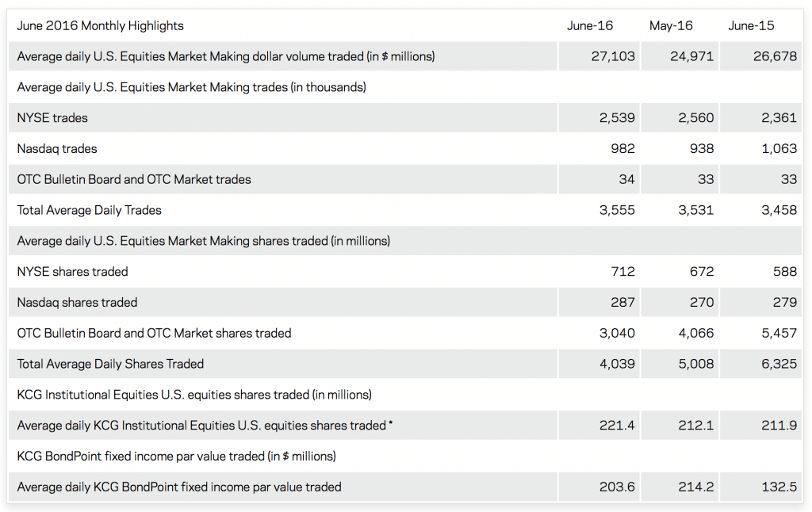The height and width of the screenshot is (512, 812).
Task: Click the NYSE trades row label
Action: click(x=52, y=118)
